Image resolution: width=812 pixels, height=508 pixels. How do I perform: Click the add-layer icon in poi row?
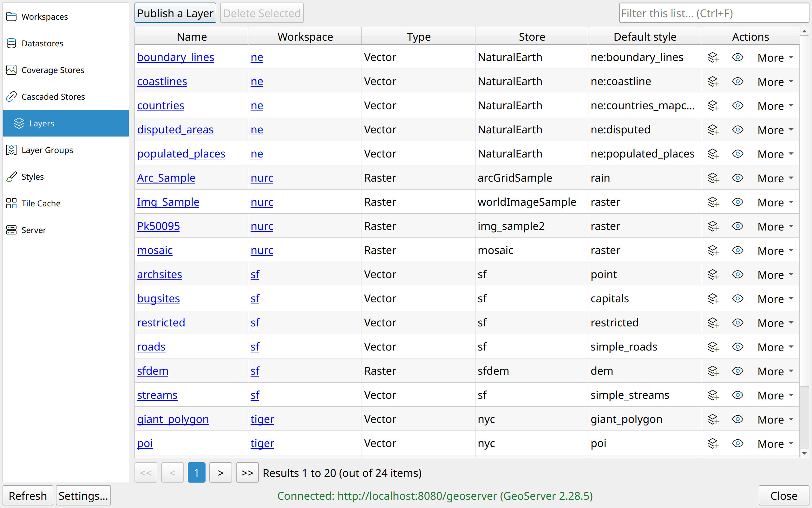click(x=713, y=444)
